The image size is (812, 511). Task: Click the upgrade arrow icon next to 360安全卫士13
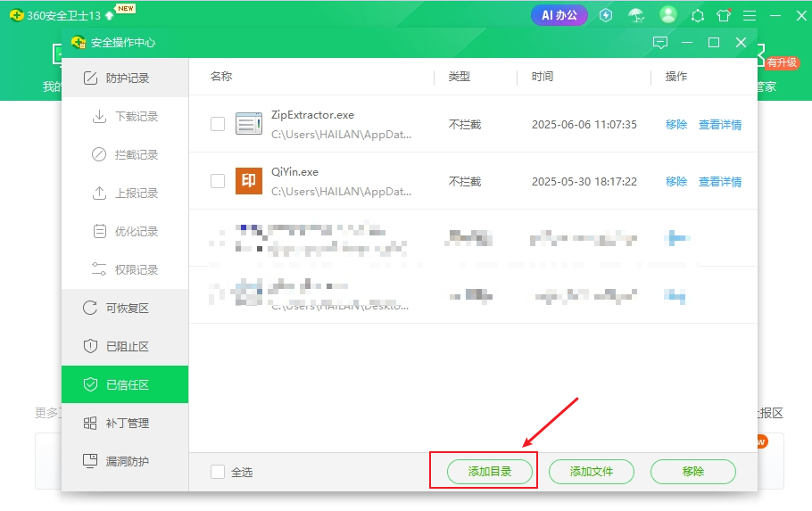coord(109,16)
